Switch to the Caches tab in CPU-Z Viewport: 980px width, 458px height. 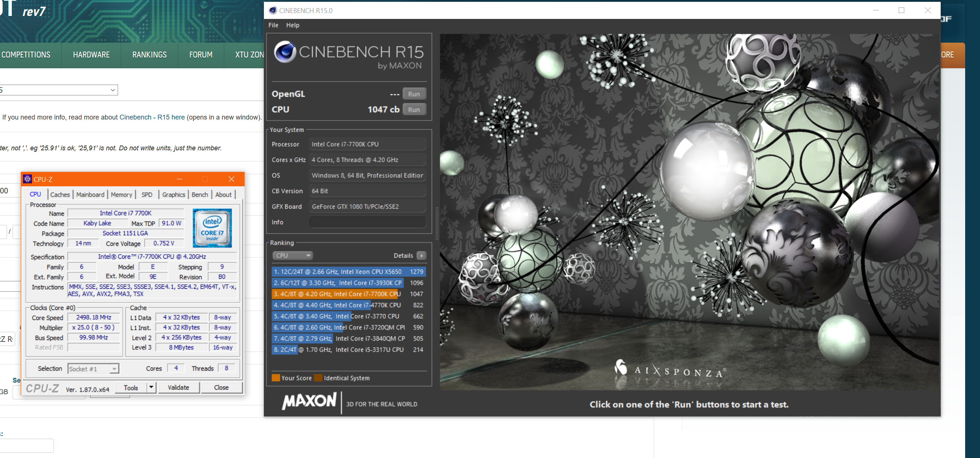(x=60, y=195)
